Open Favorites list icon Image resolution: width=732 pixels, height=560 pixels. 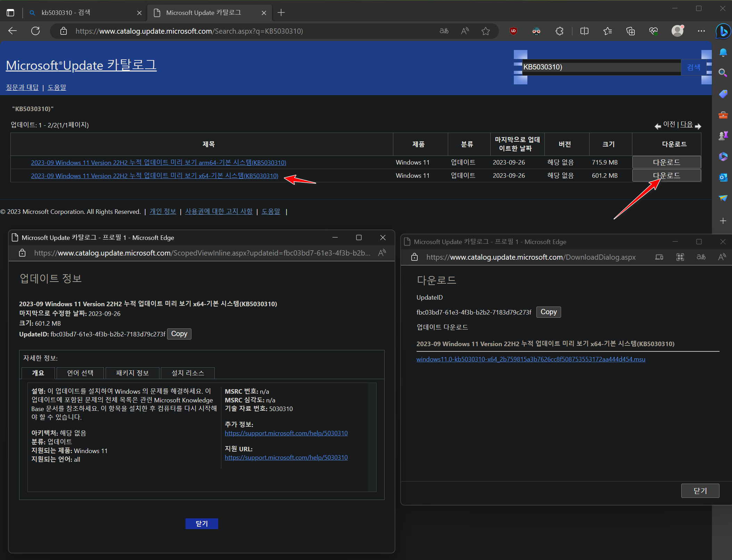coord(608,31)
